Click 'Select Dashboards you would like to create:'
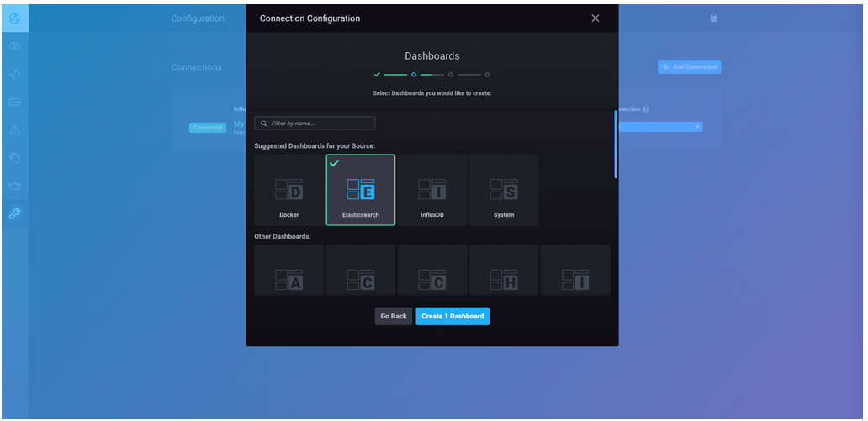 click(x=432, y=93)
